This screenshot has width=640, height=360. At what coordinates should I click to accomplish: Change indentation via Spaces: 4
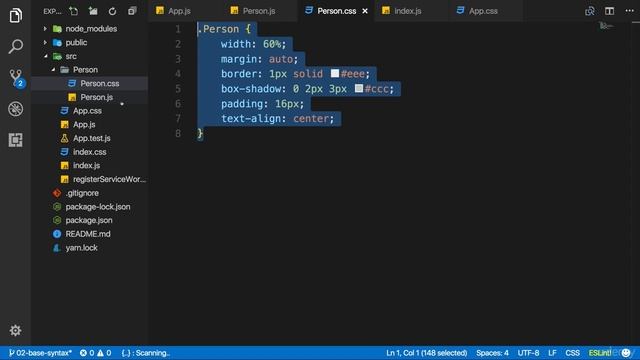[492, 353]
